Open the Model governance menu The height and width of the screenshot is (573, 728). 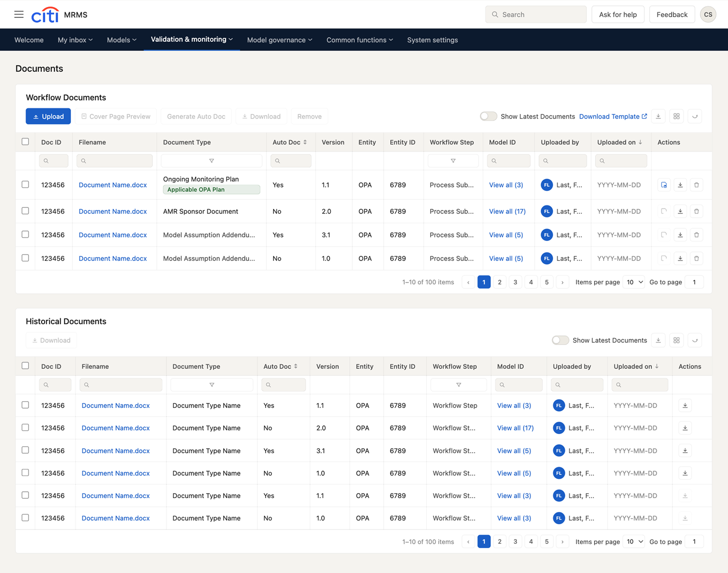[x=280, y=40]
